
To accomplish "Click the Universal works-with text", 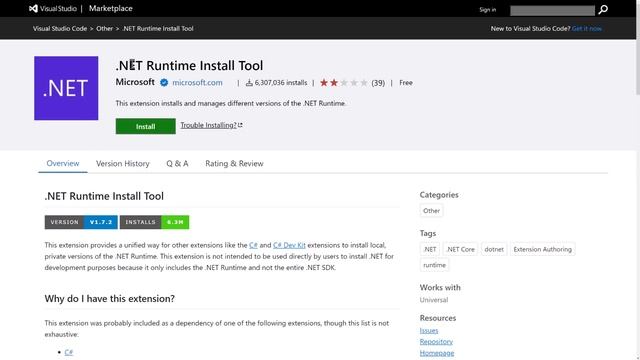I will click(434, 300).
